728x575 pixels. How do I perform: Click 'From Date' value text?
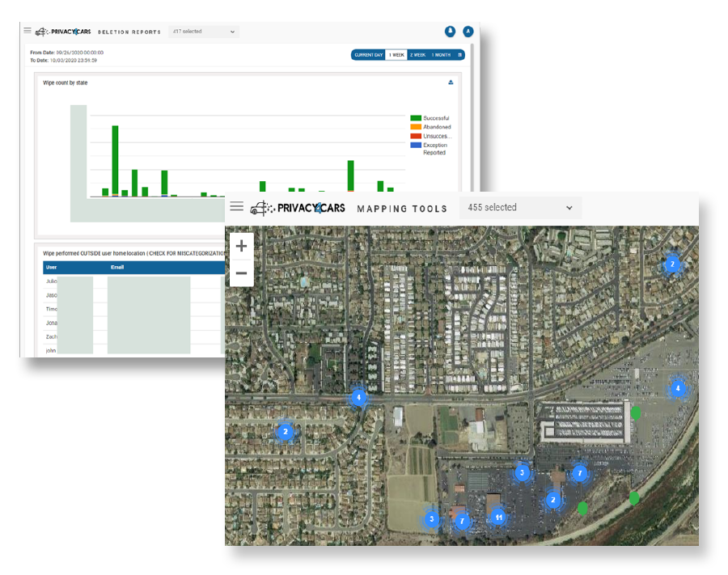click(x=80, y=53)
